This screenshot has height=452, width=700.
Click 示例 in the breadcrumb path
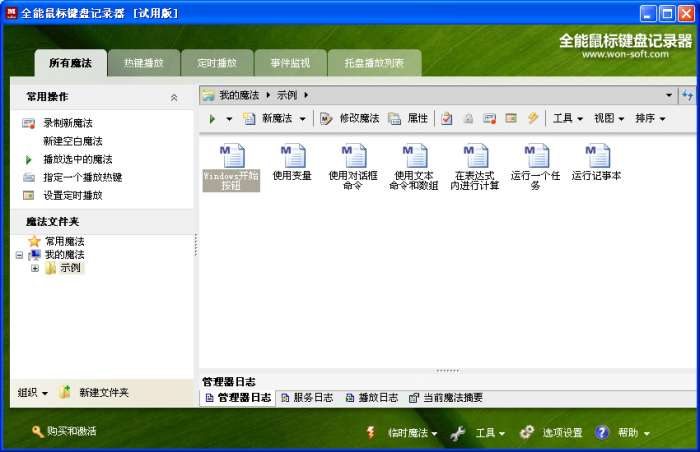click(287, 95)
